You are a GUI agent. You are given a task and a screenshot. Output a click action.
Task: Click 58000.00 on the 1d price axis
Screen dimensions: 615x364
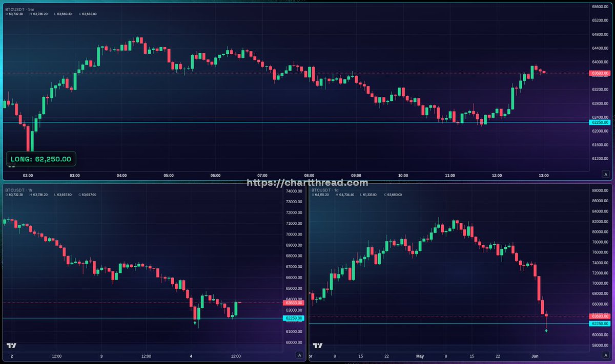pos(600,346)
